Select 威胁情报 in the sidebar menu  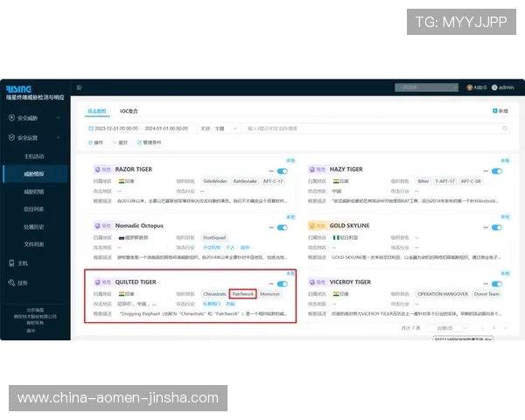(35, 174)
